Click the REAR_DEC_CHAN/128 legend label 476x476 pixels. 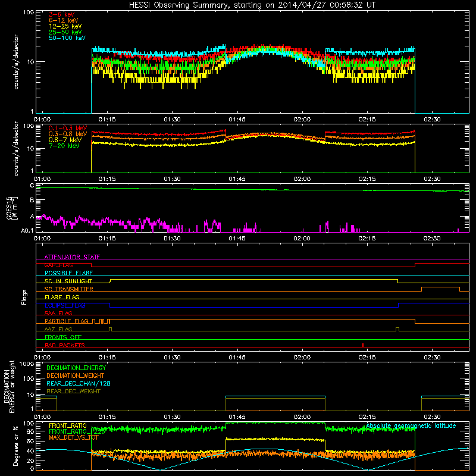click(x=79, y=383)
